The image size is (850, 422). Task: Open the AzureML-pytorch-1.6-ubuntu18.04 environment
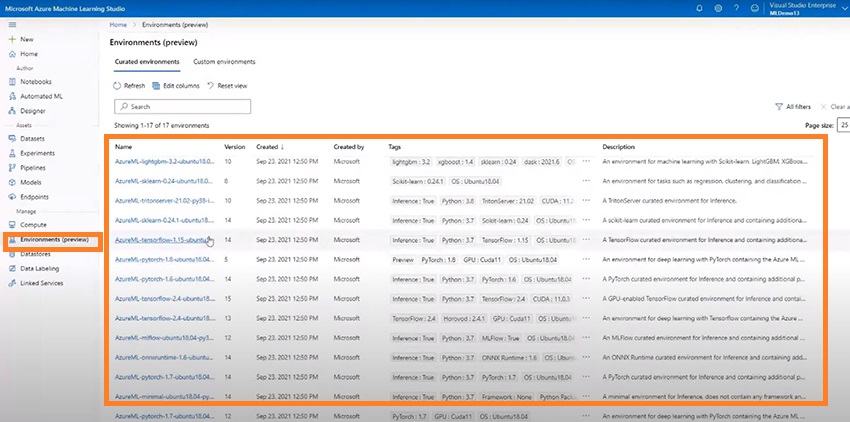coord(165,279)
